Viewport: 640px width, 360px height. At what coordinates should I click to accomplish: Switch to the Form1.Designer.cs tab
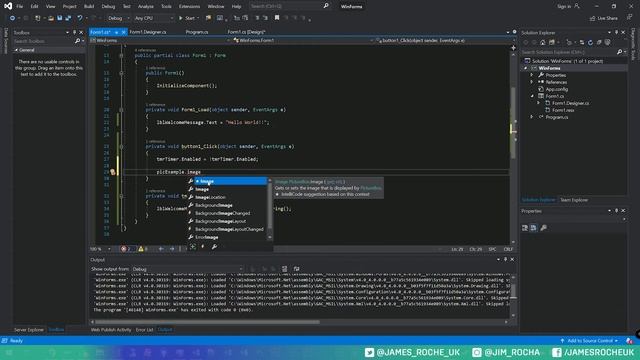[x=148, y=32]
